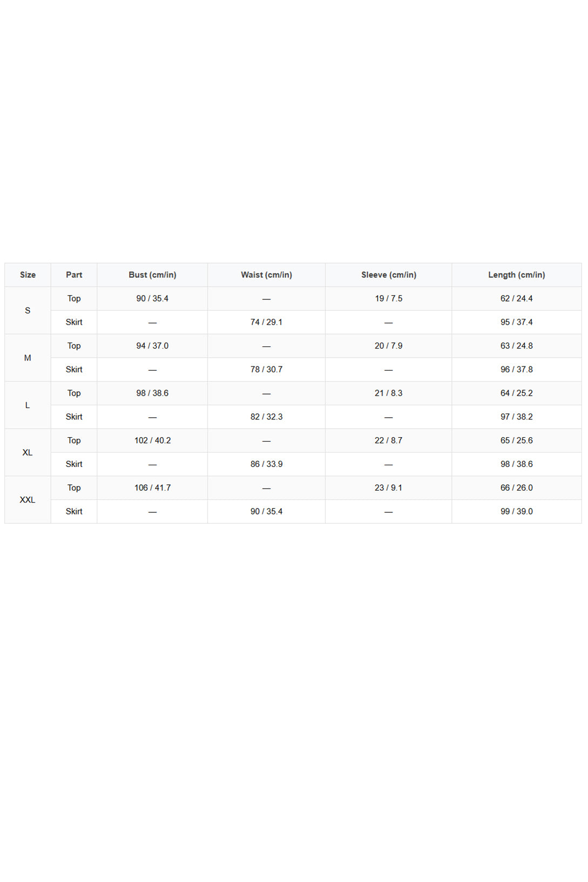Select the 99 / 39.0 length value
Viewport: 588px width, 882px height.
[x=517, y=511]
